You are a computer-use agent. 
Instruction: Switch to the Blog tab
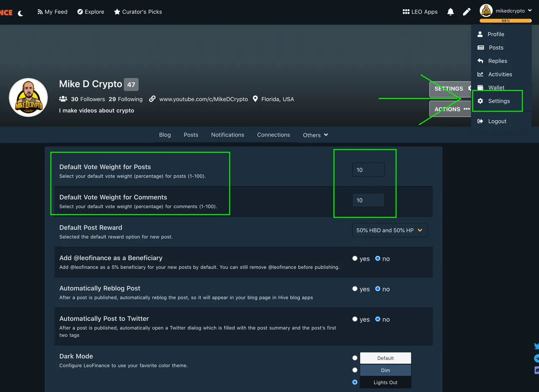point(165,135)
